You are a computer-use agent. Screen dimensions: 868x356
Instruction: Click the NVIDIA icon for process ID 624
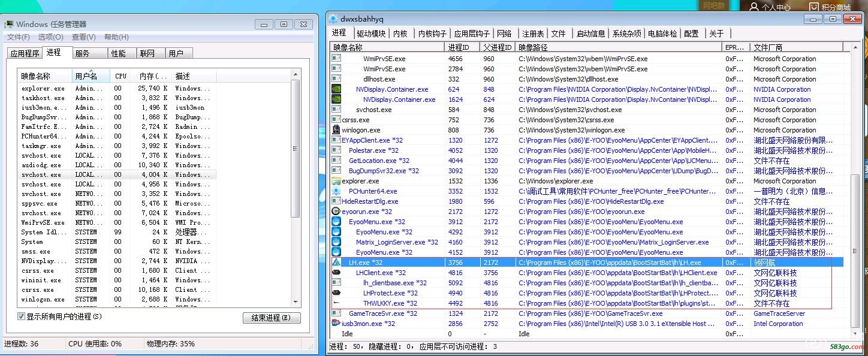click(336, 89)
